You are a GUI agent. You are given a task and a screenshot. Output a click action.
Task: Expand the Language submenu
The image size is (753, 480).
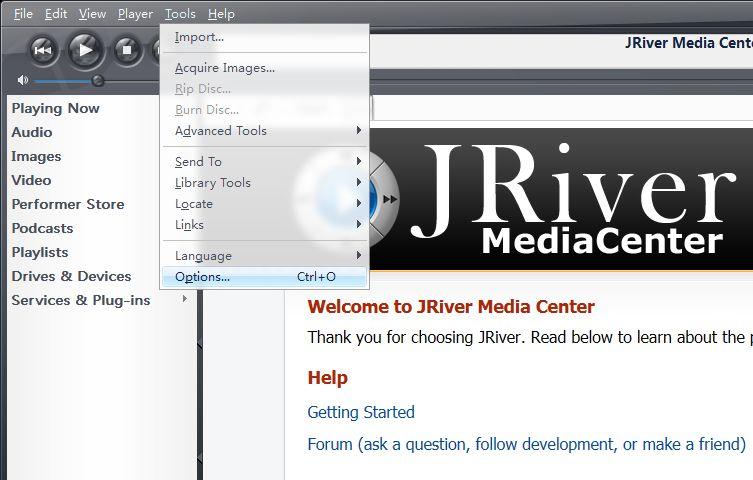[265, 256]
